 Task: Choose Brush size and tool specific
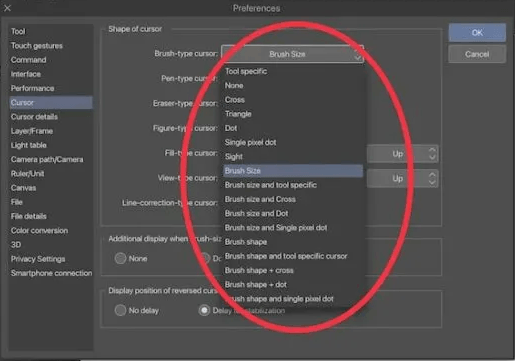click(x=293, y=185)
